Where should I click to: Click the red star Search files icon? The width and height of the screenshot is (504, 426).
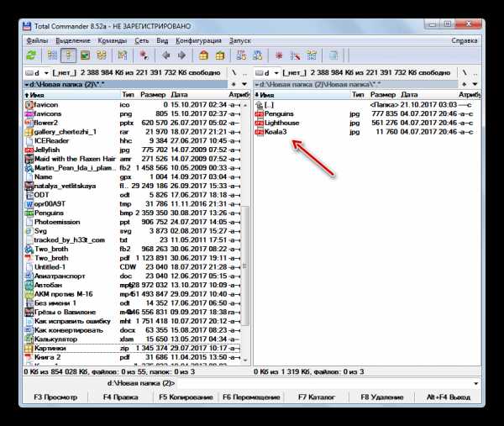coord(279,55)
